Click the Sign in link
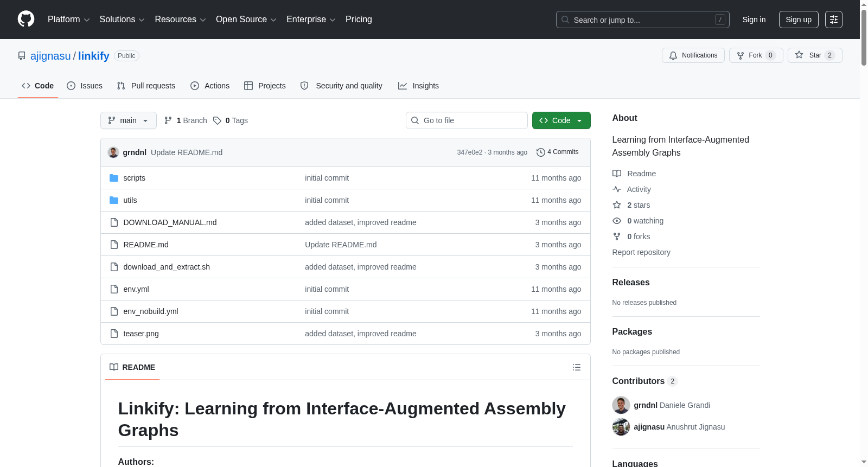This screenshot has height=467, width=868. point(754,20)
